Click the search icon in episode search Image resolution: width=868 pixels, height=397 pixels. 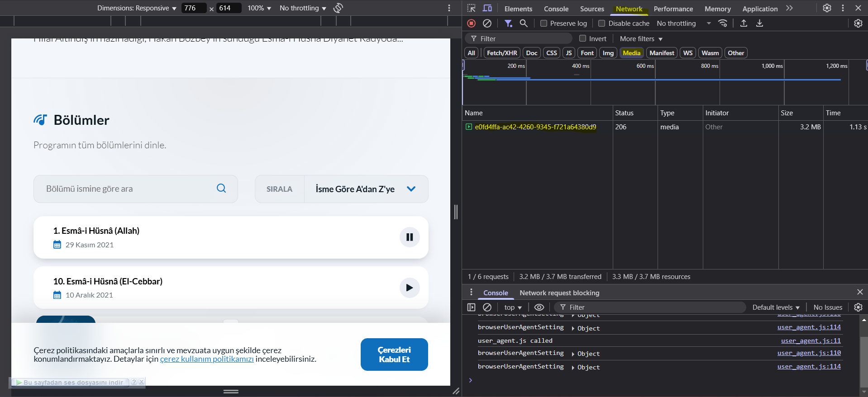click(x=221, y=188)
